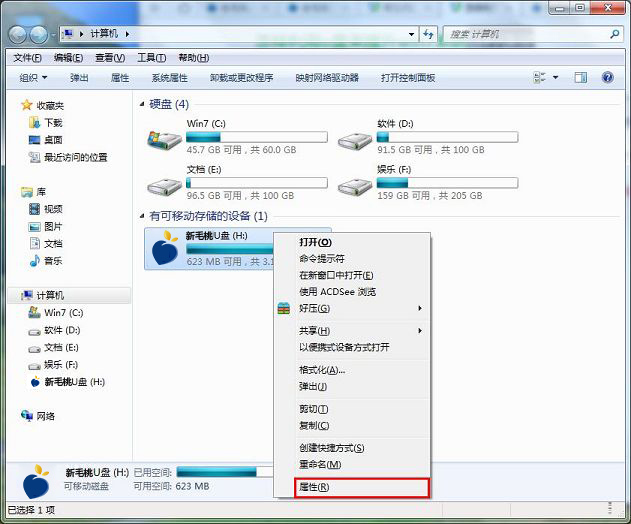Screen dimensions: 631x524
Task: Open the 工具(T) menu
Action: 152,58
